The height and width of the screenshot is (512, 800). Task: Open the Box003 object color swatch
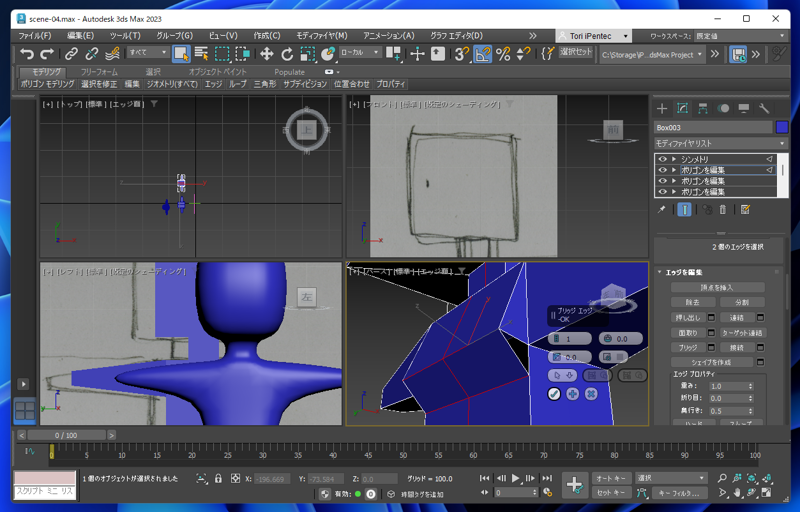coord(782,127)
